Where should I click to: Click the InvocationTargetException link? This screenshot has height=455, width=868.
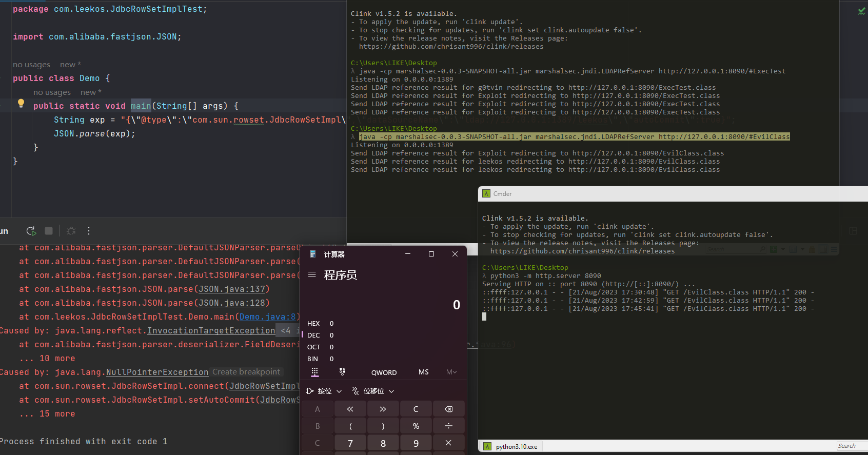[211, 331]
